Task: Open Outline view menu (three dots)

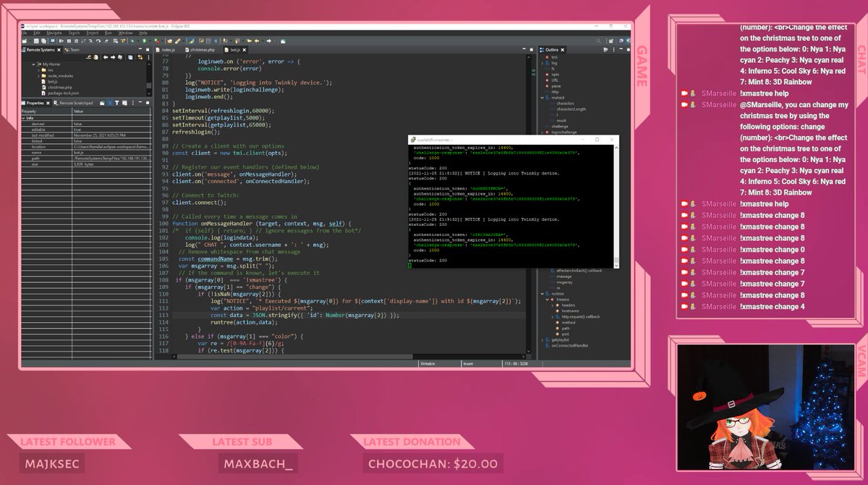Action: tap(613, 49)
